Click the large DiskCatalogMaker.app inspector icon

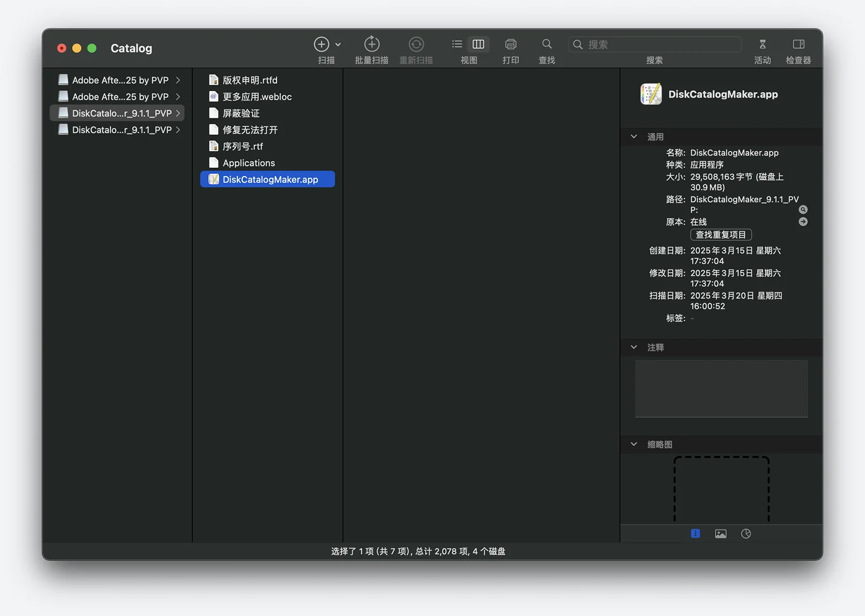(x=651, y=94)
